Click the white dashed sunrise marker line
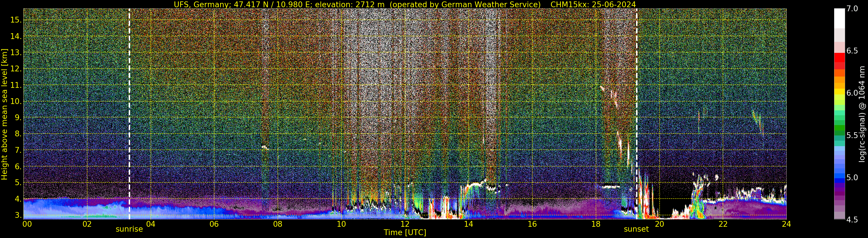Viewport: 868px width, 238px height. [129, 114]
